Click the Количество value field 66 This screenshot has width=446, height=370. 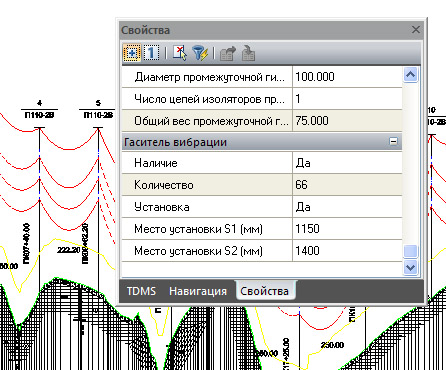pyautogui.click(x=347, y=185)
